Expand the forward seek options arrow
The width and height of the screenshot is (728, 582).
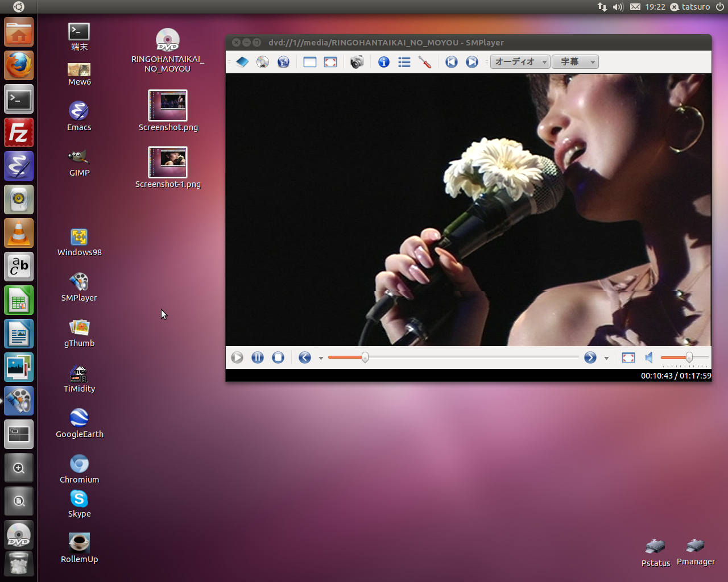click(606, 358)
